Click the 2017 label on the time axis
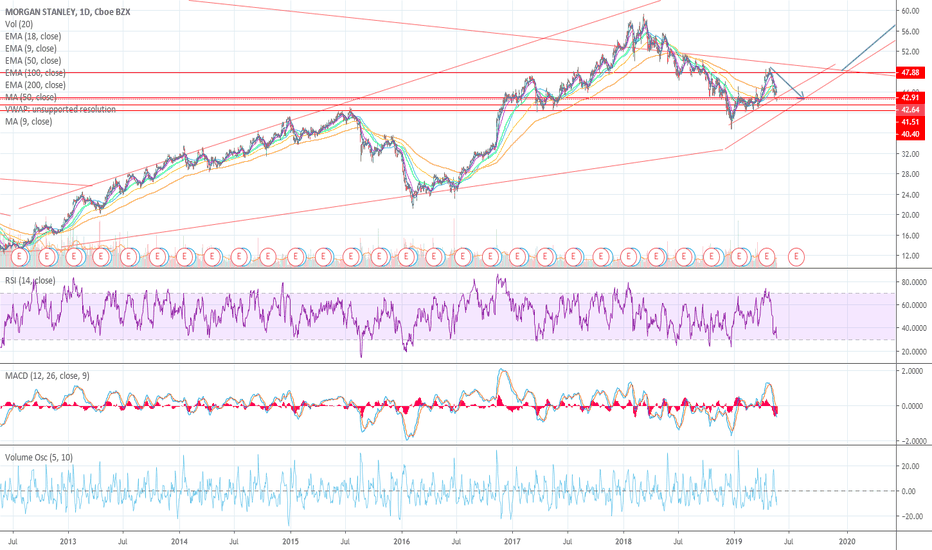The width and height of the screenshot is (932, 550). [x=512, y=542]
